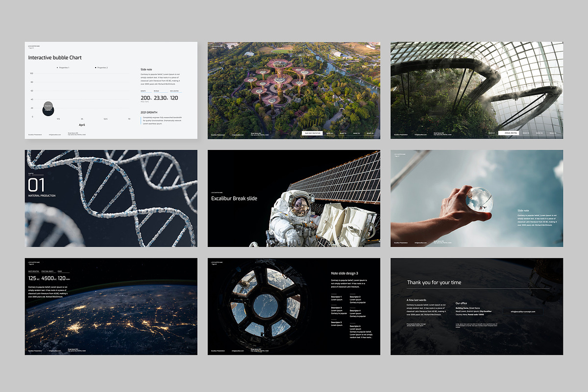Click the Properties 2 legend entry
The width and height of the screenshot is (588, 392).
click(x=101, y=68)
